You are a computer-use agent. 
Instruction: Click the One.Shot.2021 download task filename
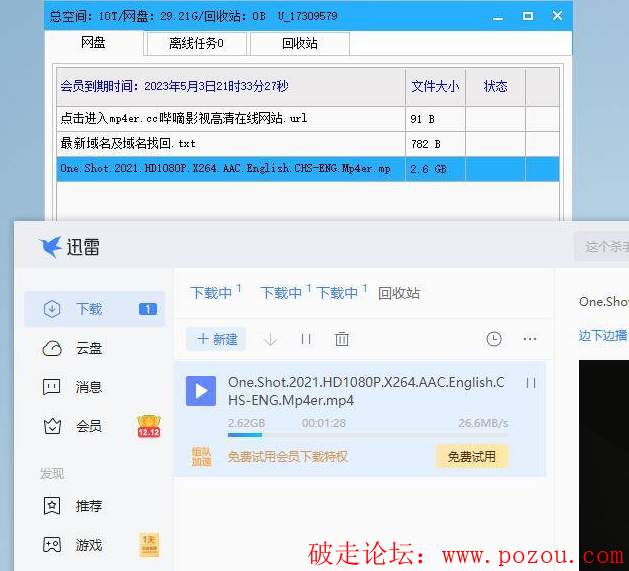[366, 391]
